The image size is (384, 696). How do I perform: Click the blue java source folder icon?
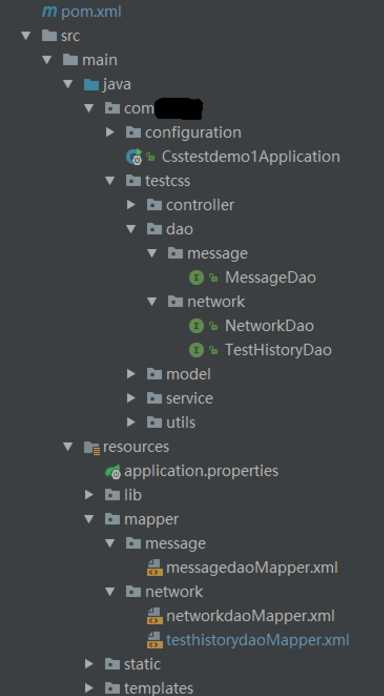pos(91,84)
